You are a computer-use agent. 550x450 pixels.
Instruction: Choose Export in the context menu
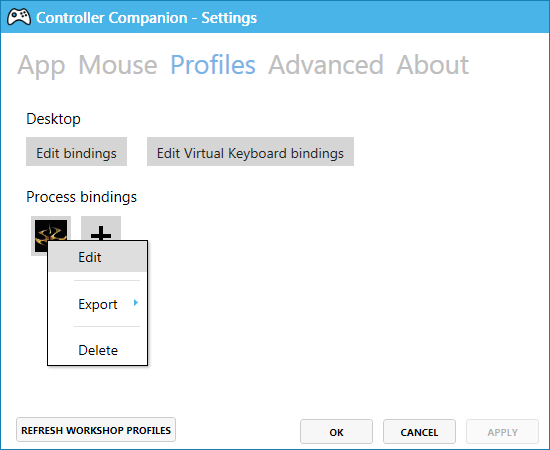(98, 304)
